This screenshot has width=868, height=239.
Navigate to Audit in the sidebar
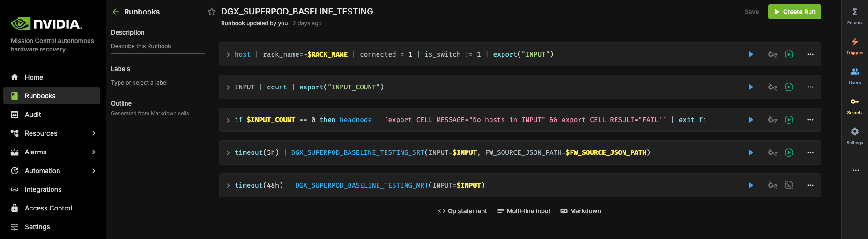click(x=33, y=115)
